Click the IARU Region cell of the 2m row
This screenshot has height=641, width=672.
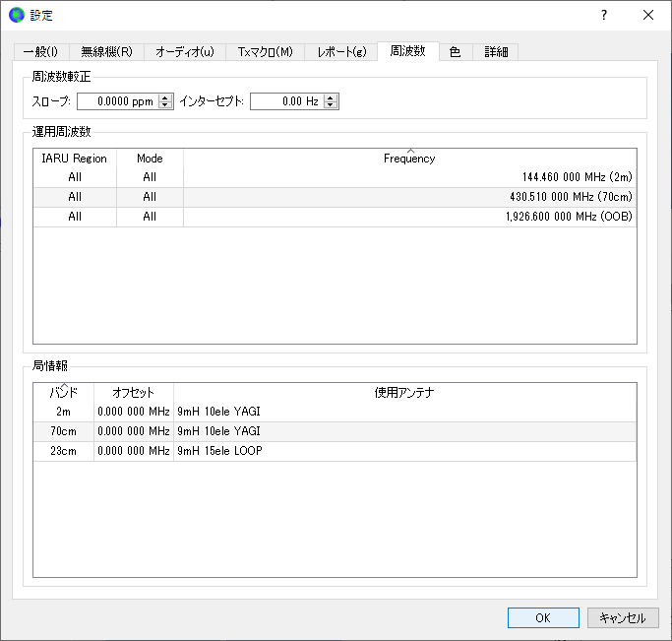pos(75,177)
